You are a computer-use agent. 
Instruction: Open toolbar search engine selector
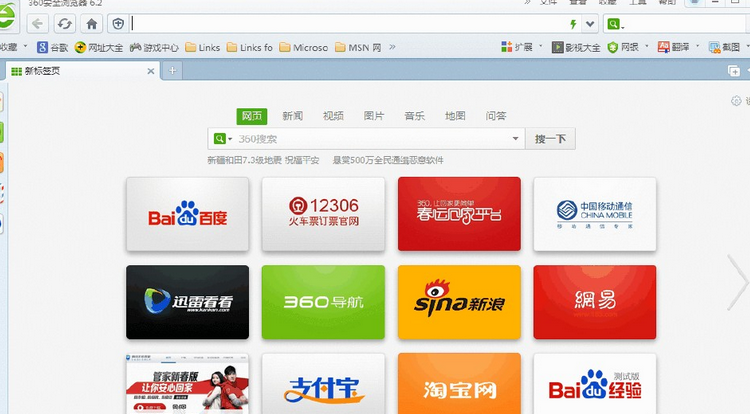click(616, 24)
